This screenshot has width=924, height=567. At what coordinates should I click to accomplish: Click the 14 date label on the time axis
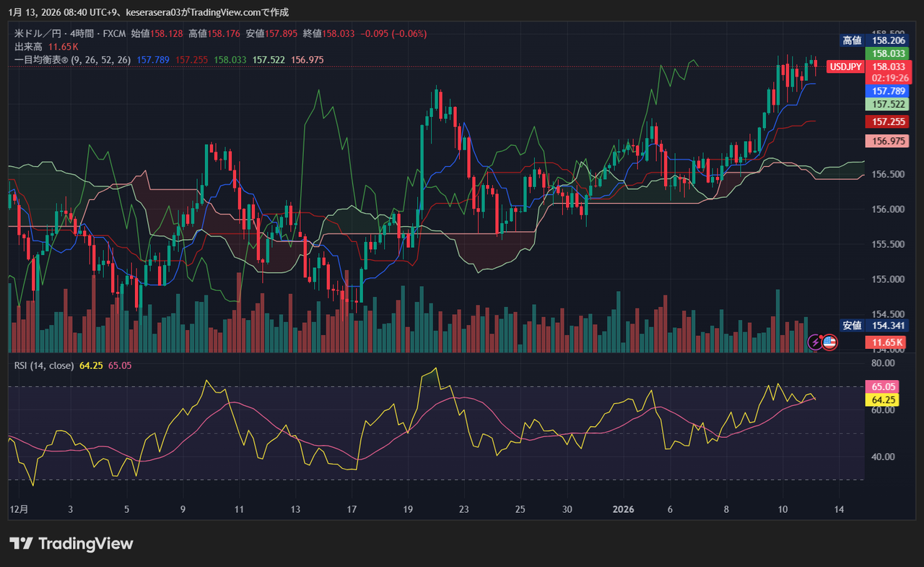click(x=839, y=509)
